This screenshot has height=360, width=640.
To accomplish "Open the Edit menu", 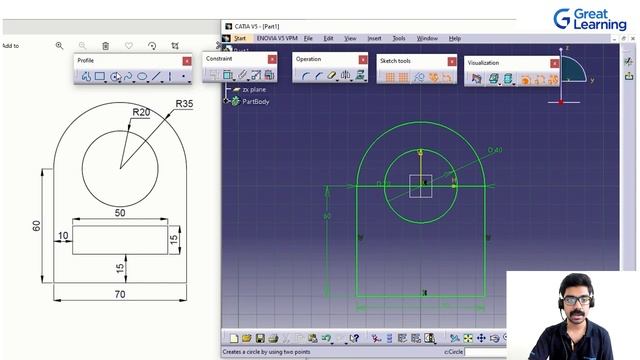I will tap(328, 38).
